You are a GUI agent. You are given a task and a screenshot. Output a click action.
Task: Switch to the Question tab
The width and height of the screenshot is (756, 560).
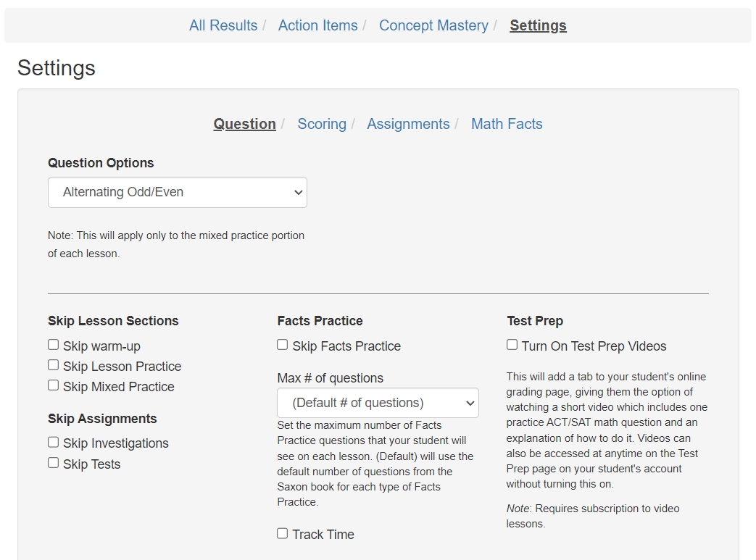click(244, 124)
